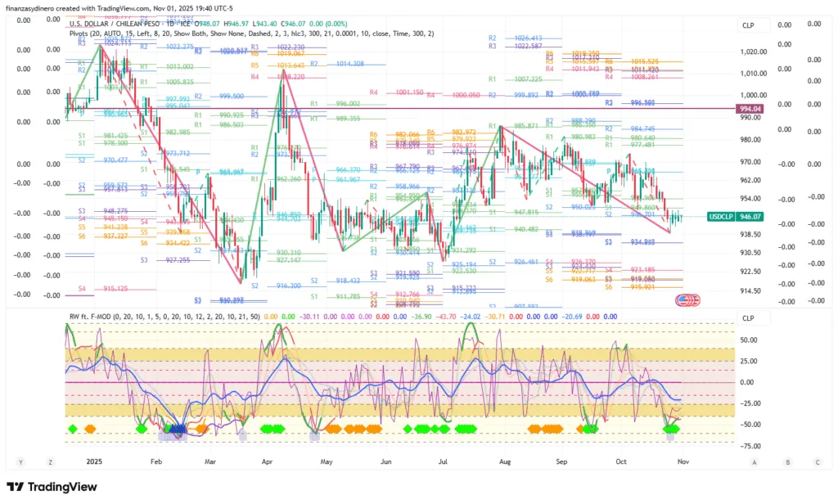Click the leftmost green diamond signal marker
The width and height of the screenshot is (838, 504).
[73, 428]
